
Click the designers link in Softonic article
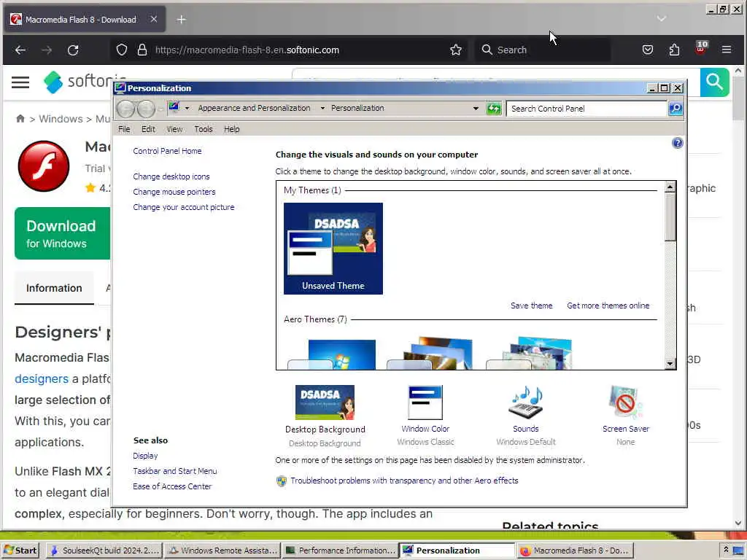[42, 378]
